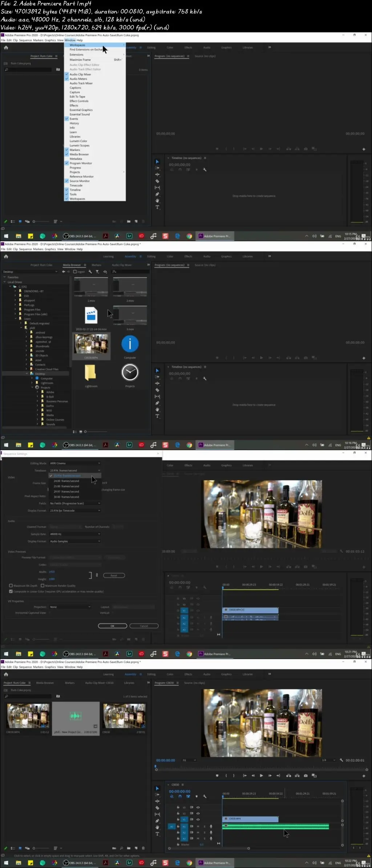Screen dimensions: 372x868
Task: Check Maximum Render Quality in Sequence Settings
Action: [43, 585]
